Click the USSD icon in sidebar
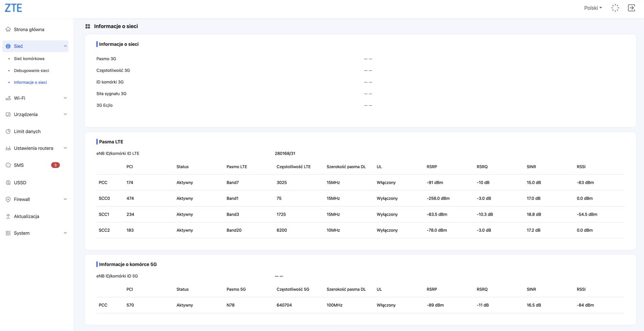644x331 pixels. [8, 183]
